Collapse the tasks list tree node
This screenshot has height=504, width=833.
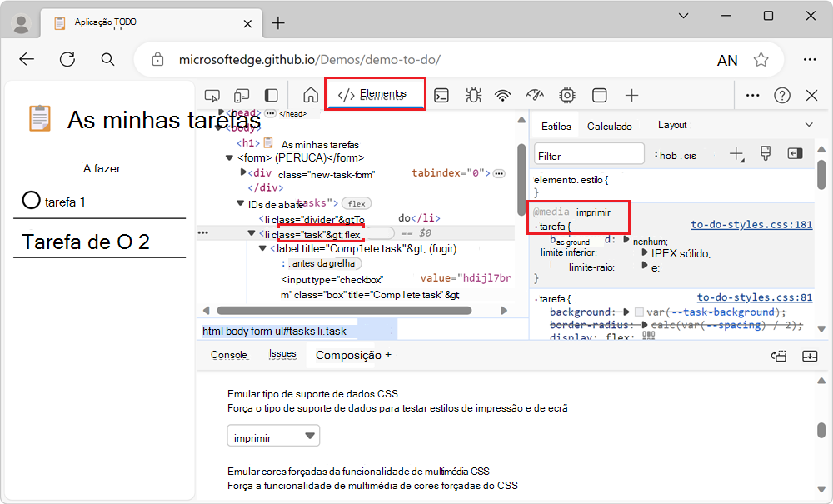click(240, 203)
